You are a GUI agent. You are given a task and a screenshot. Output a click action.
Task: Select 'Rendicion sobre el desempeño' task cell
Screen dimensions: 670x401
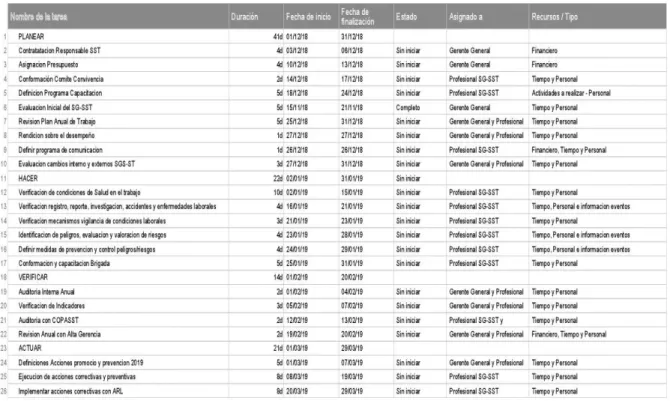pos(56,136)
